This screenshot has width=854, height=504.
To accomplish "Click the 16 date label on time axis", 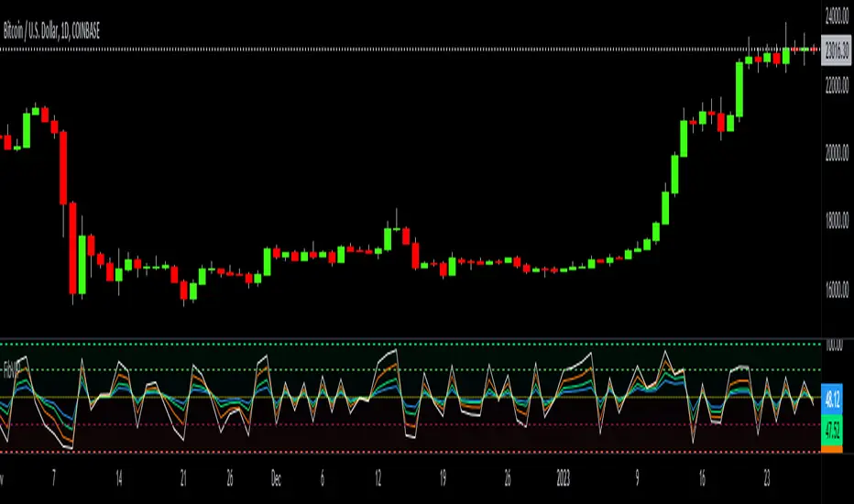I will click(702, 479).
